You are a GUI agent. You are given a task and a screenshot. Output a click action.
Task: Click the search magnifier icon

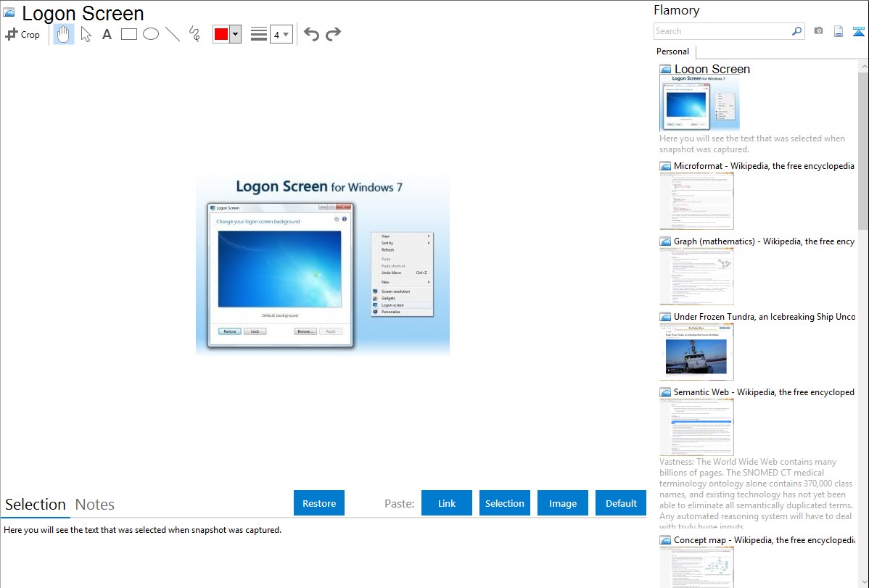(797, 31)
